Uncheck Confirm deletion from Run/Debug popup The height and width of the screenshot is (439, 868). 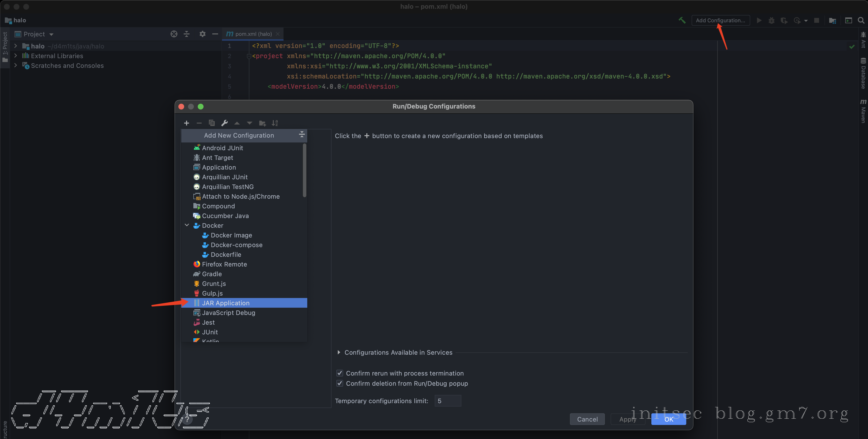click(x=340, y=383)
